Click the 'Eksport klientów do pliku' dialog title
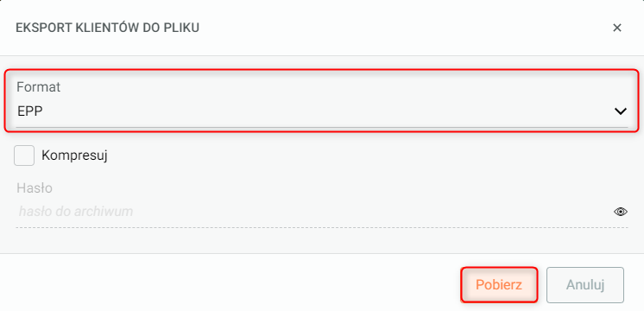This screenshot has width=644, height=311. point(107,28)
